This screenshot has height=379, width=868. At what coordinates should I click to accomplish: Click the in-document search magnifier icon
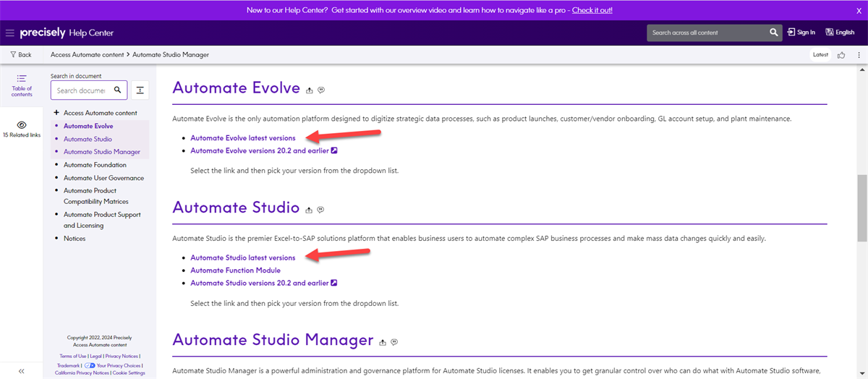point(118,90)
